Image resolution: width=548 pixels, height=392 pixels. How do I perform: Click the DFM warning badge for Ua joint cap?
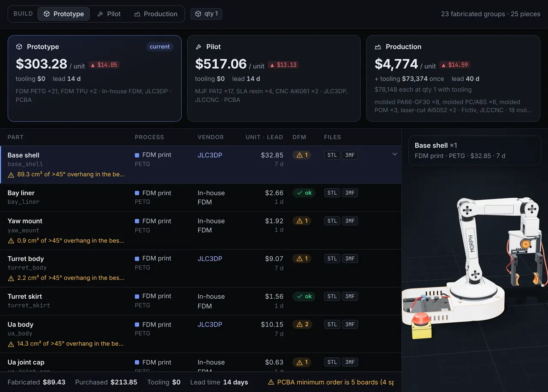click(x=302, y=362)
